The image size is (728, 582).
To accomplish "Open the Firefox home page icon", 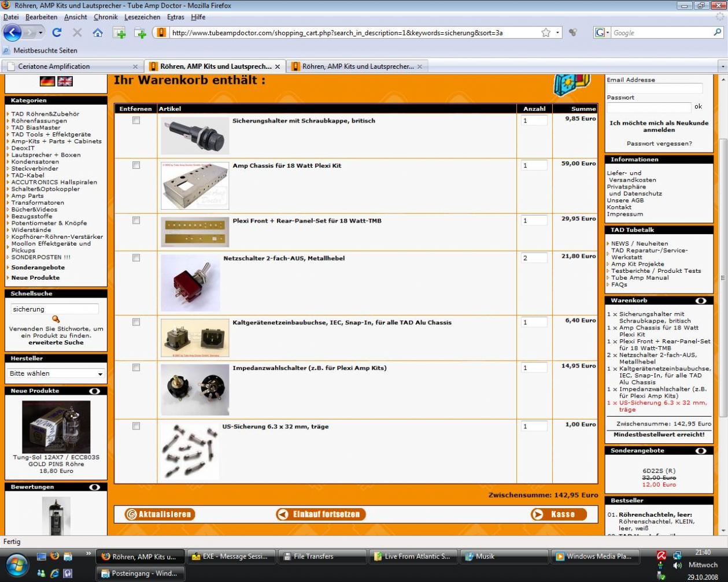I will point(98,33).
